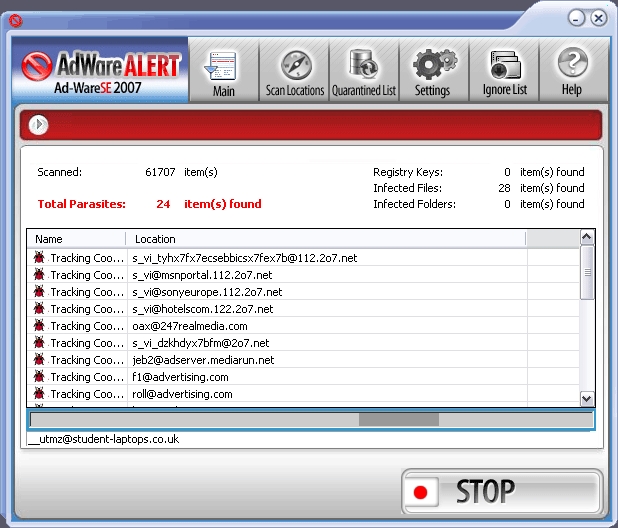Viewport: 618px width, 528px height.
Task: Open the Ignore List tab
Action: coord(504,70)
